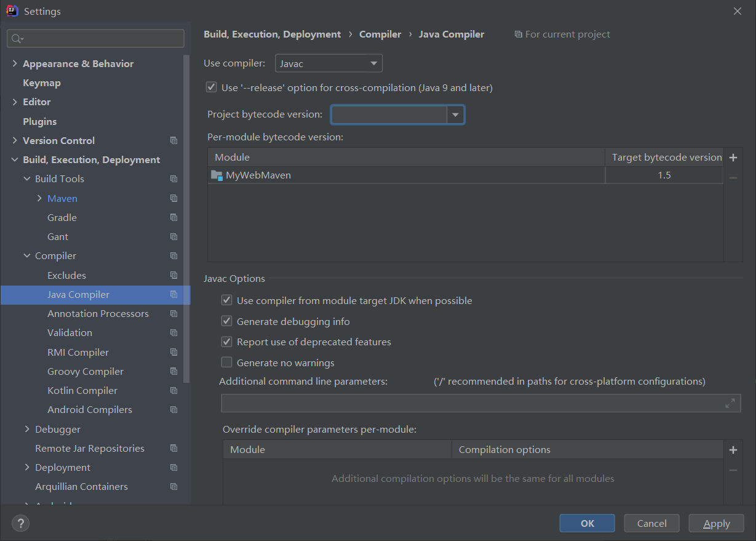Expand the Maven node arrow
The width and height of the screenshot is (756, 541).
pyautogui.click(x=39, y=198)
